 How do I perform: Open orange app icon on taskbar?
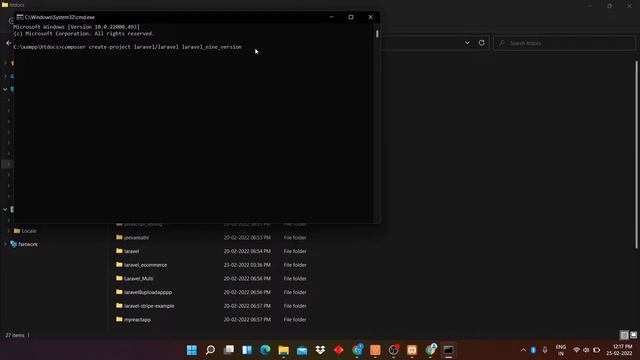tap(375, 350)
